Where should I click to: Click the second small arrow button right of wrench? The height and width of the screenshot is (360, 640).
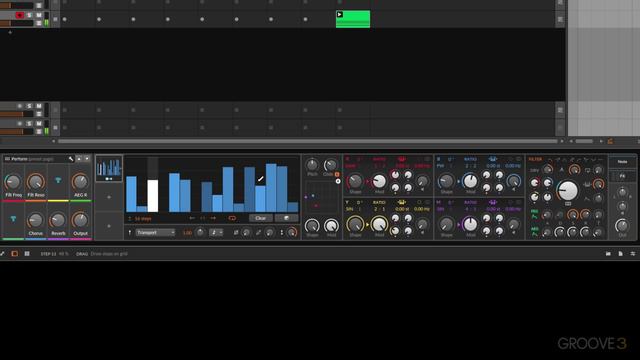pyautogui.click(x=87, y=159)
